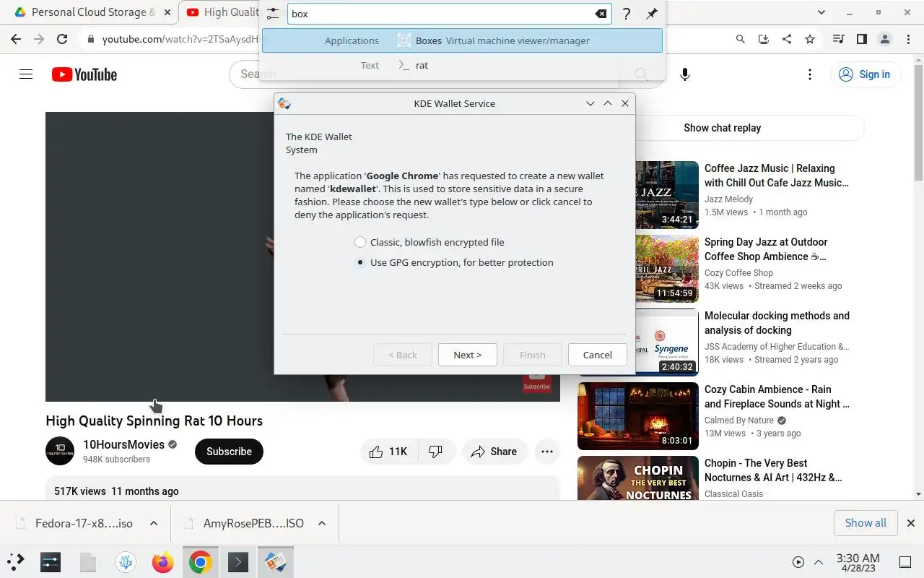Open the KRunner help question mark
The height and width of the screenshot is (578, 924).
point(627,14)
